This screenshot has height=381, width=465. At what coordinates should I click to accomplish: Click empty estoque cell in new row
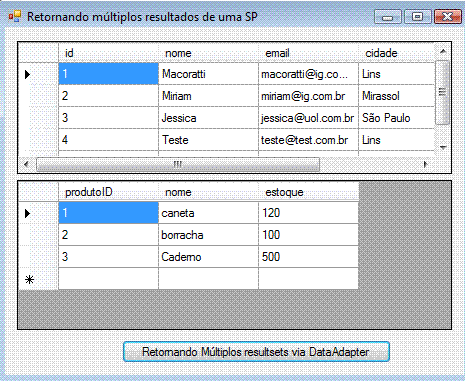pos(308,279)
